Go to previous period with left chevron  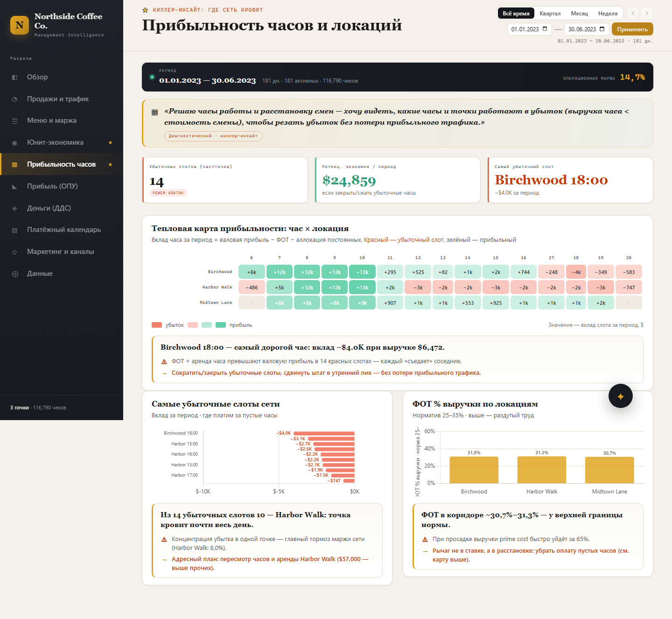pyautogui.click(x=633, y=14)
